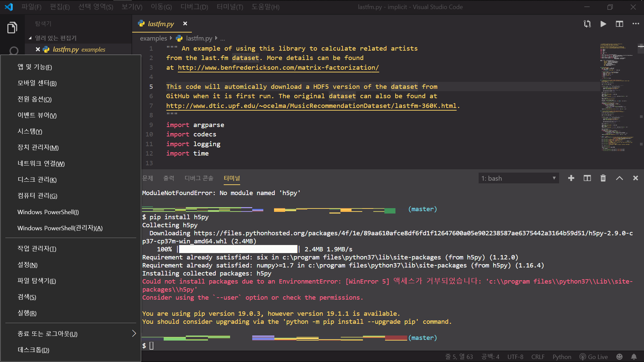Close the lastfm.py editor tab
The image size is (644, 362).
click(185, 23)
